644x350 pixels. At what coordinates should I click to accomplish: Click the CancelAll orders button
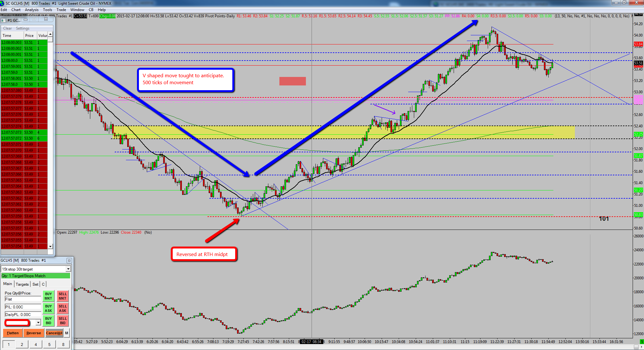coord(54,333)
